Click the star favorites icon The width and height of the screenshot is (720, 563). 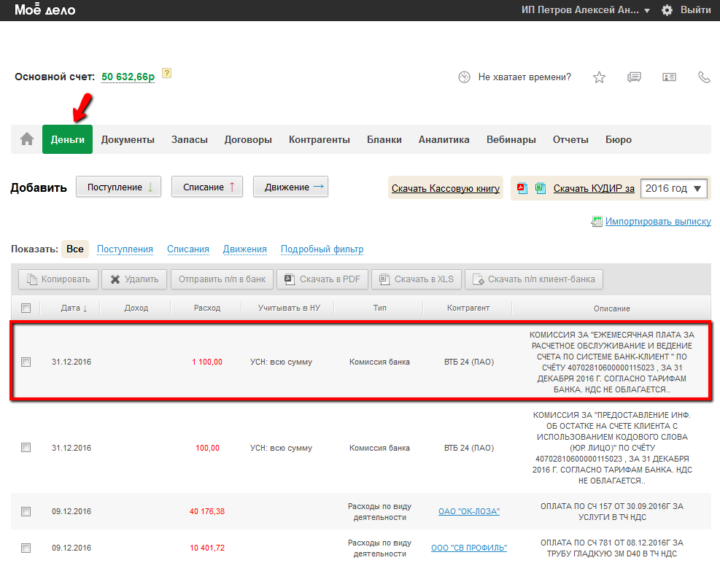599,77
